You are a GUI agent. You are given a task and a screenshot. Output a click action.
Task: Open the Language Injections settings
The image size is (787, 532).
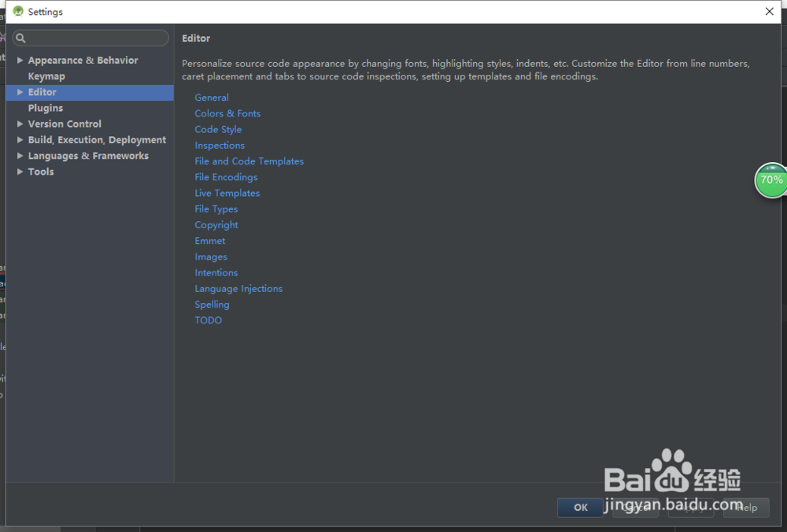click(x=238, y=288)
